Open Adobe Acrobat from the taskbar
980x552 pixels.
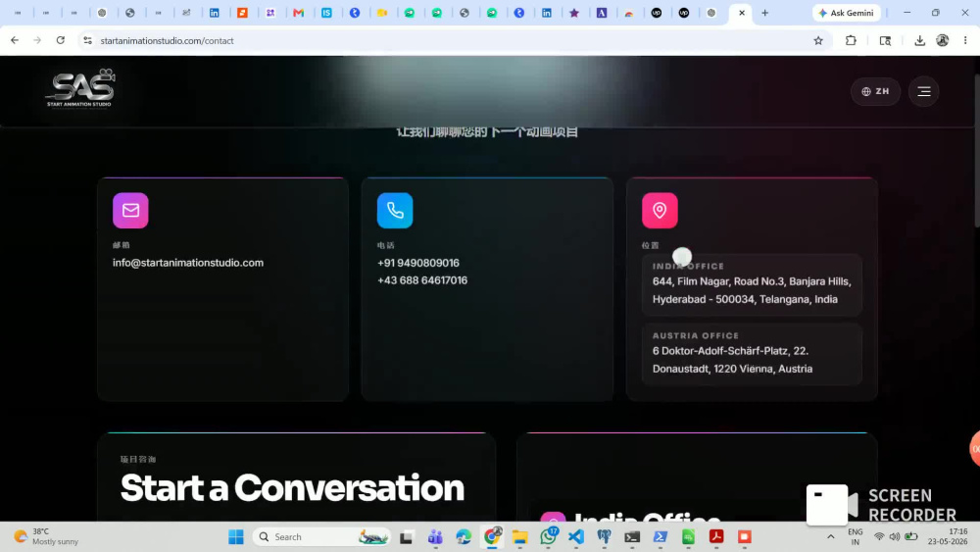click(716, 537)
